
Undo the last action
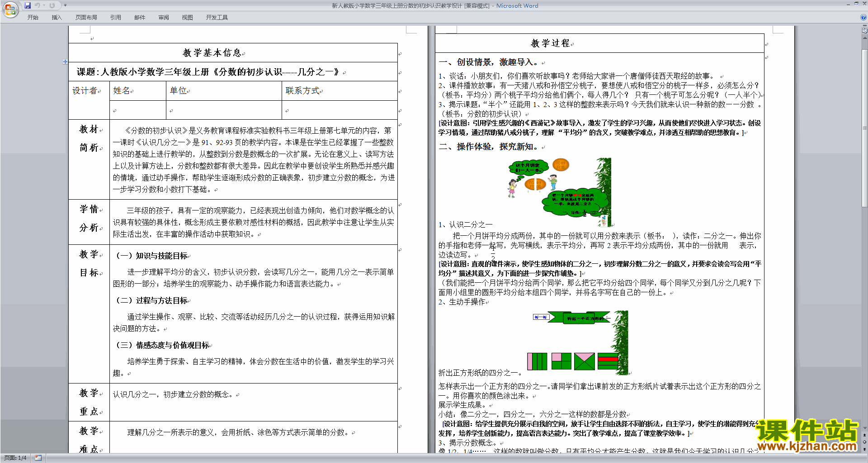[38, 5]
